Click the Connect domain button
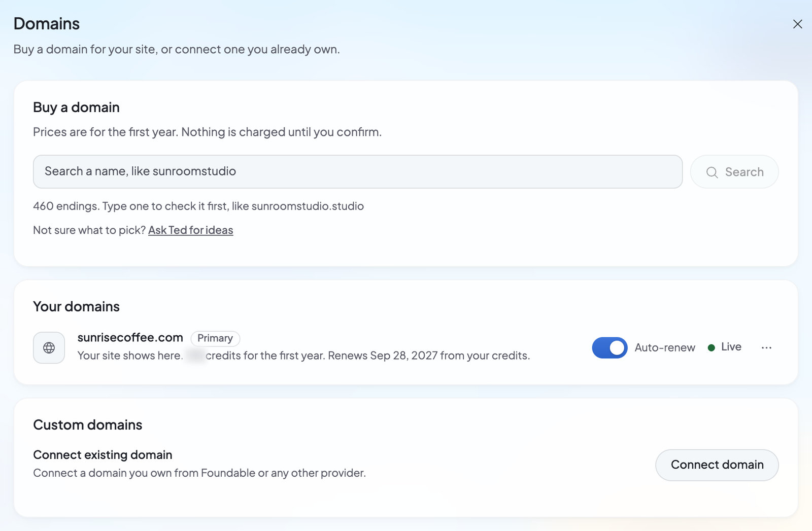This screenshot has height=531, width=812. coord(717,465)
